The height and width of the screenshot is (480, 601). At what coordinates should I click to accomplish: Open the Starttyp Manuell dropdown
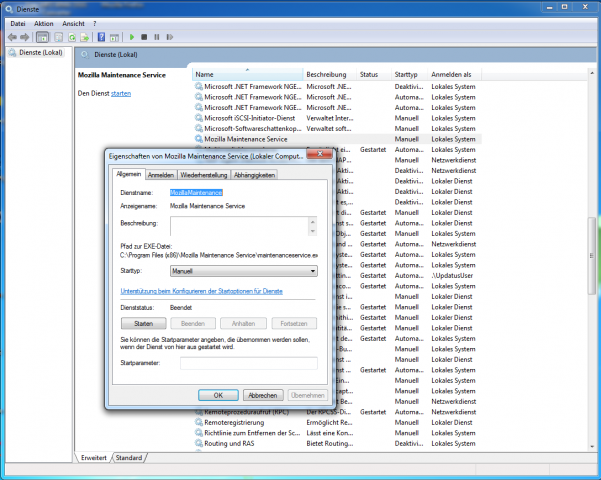click(x=244, y=271)
